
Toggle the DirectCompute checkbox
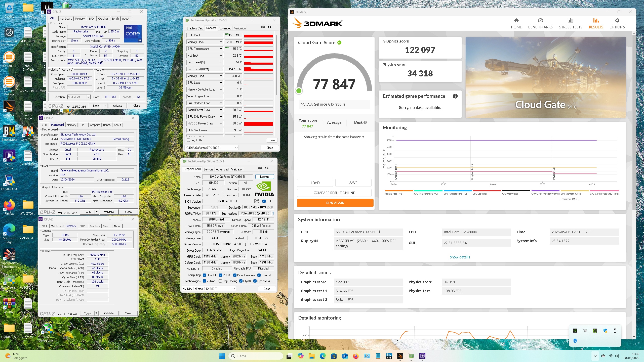(x=235, y=275)
